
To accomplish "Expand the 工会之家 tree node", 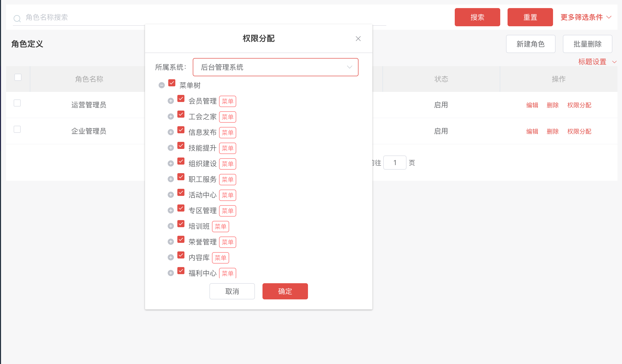I will [171, 117].
